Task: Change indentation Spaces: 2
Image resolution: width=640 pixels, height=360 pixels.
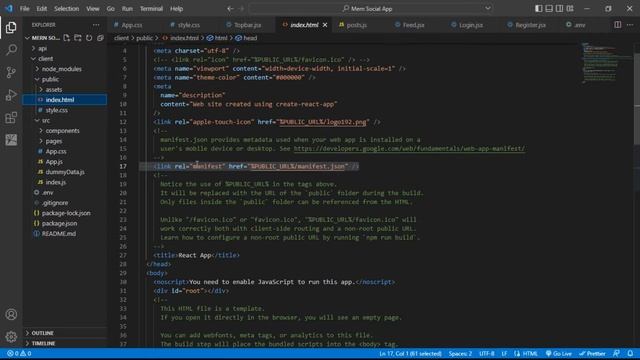Action: click(x=460, y=353)
